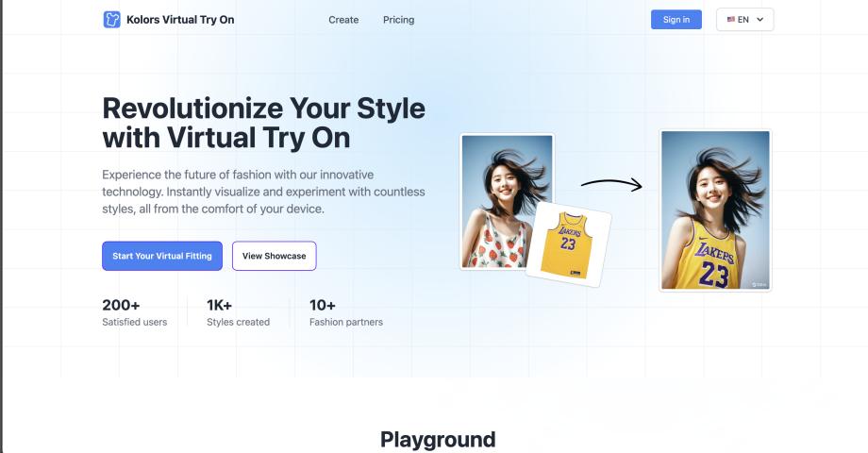Screen dimensions: 868x453
Task: Click the Kolors Virtual Try On brand name
Action: pos(180,20)
